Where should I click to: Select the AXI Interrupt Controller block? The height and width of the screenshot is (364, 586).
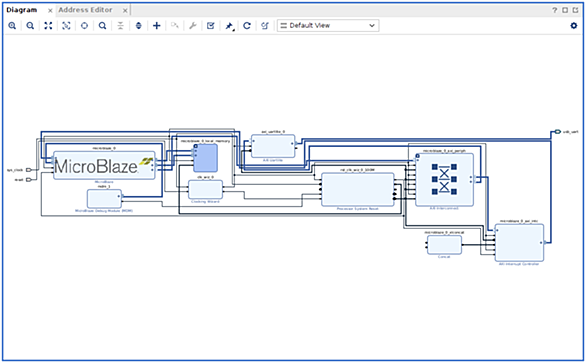(519, 243)
